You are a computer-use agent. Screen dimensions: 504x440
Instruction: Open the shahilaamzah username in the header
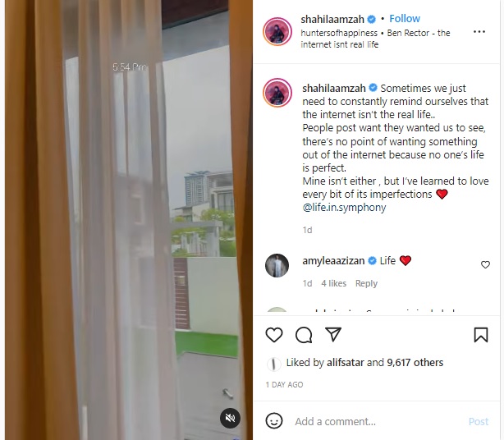tap(332, 19)
